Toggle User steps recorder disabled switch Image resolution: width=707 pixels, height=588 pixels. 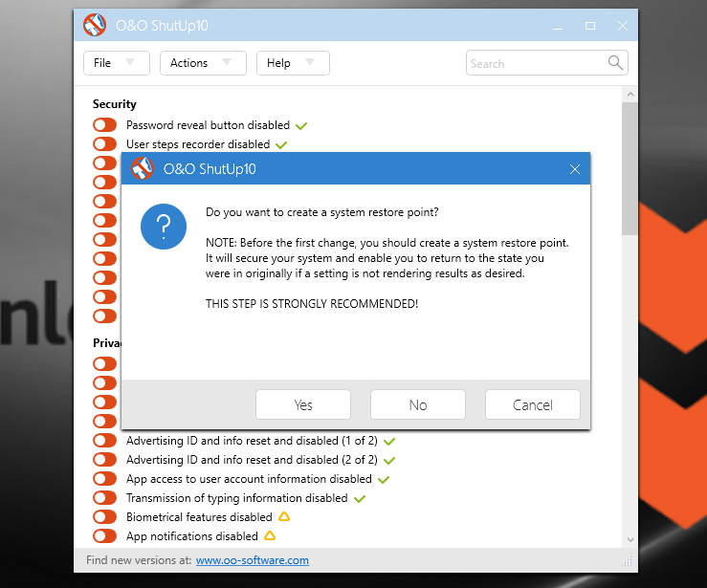pos(104,144)
